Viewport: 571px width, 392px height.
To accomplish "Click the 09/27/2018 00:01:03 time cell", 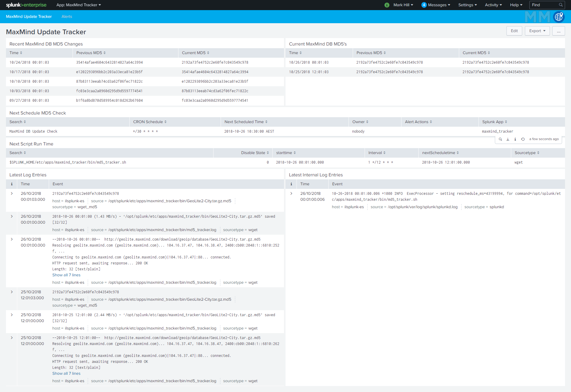I will 29,101.
